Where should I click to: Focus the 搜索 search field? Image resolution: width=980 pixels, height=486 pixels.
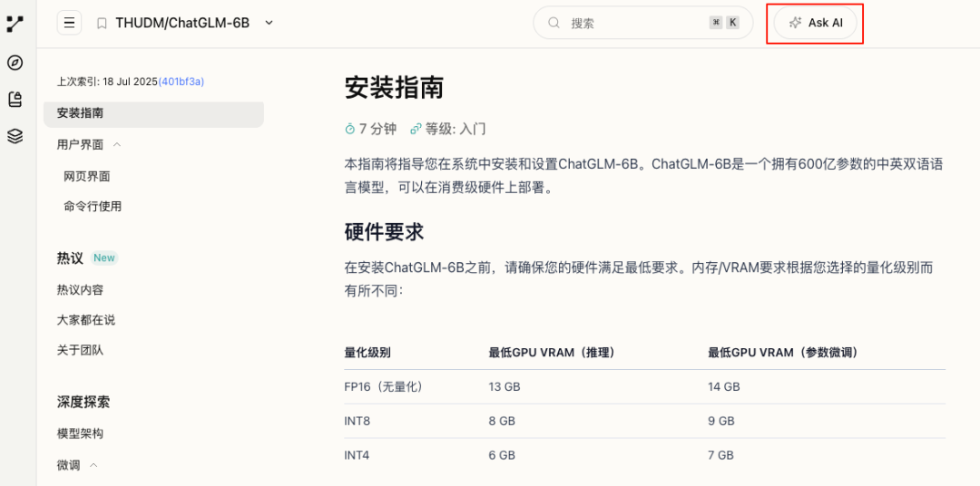[642, 23]
